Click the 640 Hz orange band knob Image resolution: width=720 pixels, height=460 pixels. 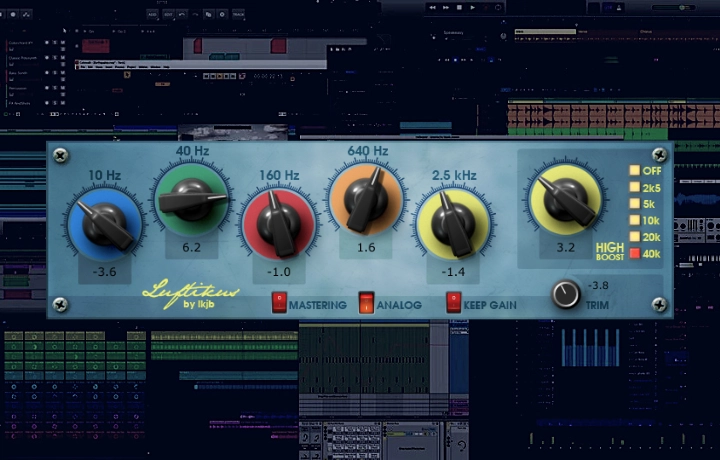(366, 200)
